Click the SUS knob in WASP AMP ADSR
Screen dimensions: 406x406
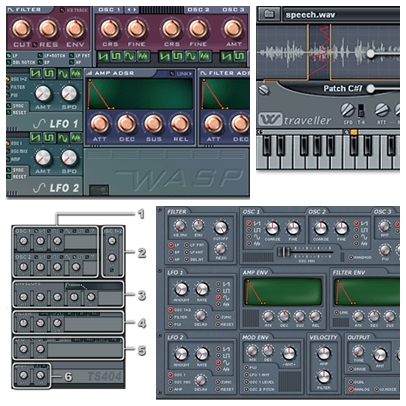153,124
